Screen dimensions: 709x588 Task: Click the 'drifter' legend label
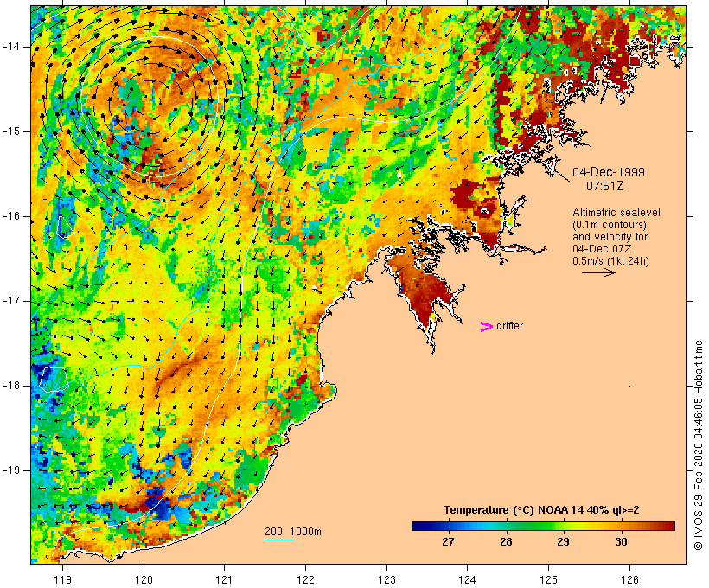point(509,326)
